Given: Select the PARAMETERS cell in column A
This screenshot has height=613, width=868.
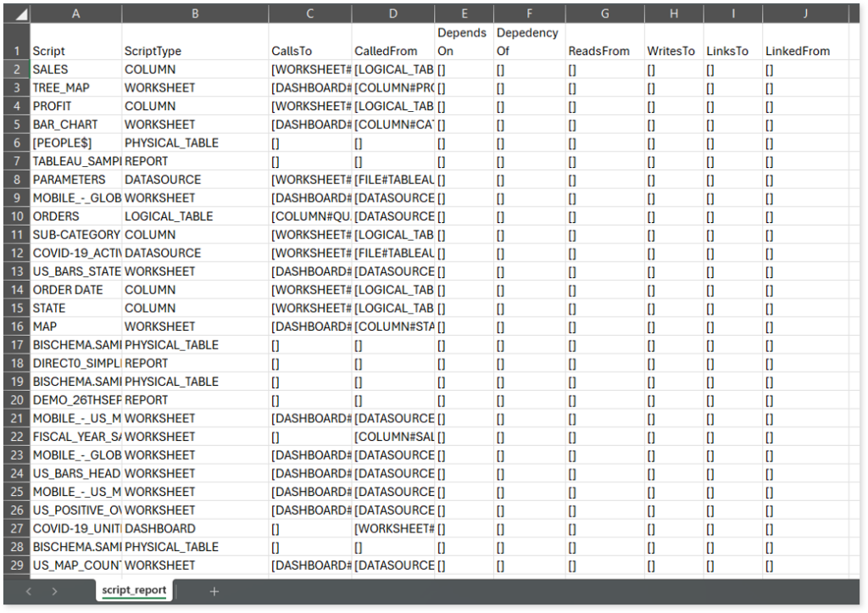Looking at the screenshot, I should coord(76,180).
